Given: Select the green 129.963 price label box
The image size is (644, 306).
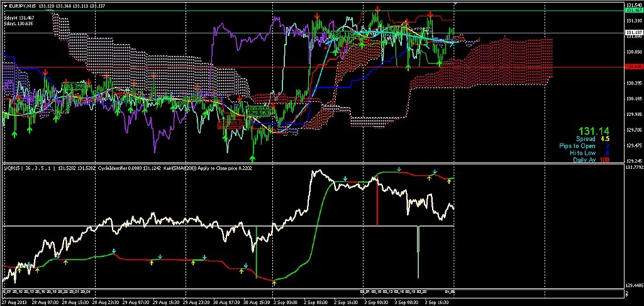Looking at the screenshot, I should pyautogui.click(x=258, y=112).
